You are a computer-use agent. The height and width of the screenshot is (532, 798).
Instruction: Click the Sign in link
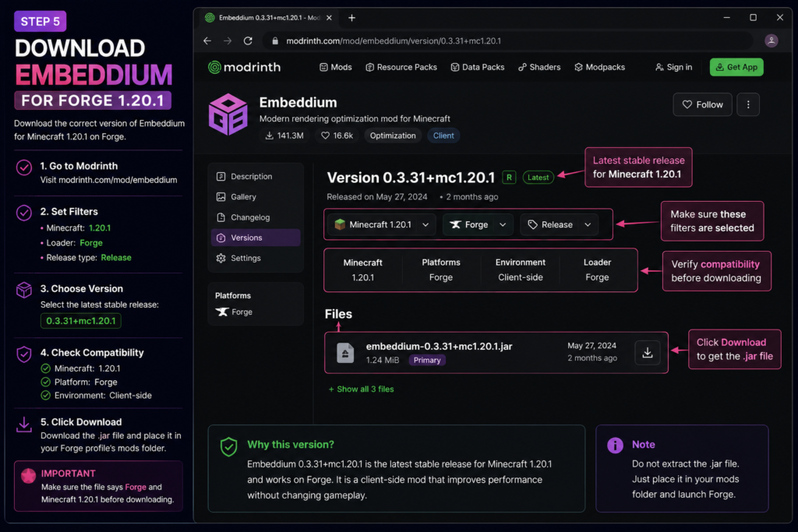pos(673,67)
